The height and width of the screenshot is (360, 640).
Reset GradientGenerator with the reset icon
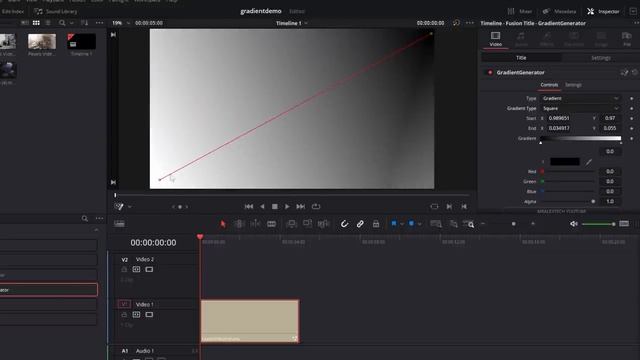[x=635, y=73]
